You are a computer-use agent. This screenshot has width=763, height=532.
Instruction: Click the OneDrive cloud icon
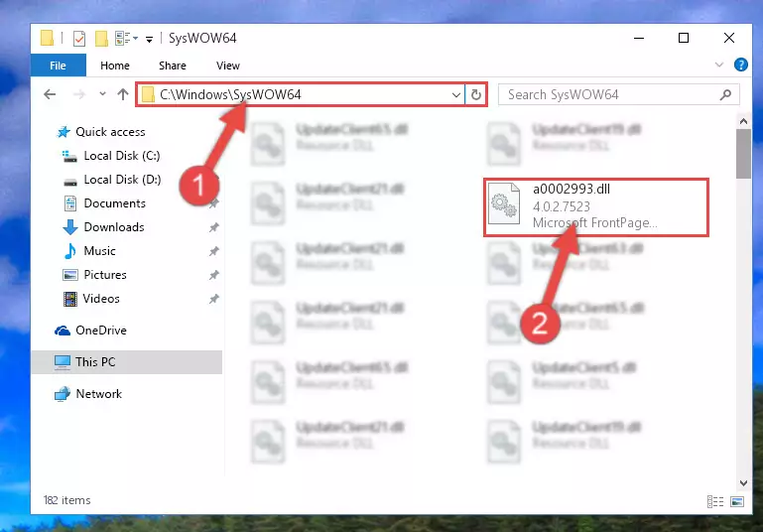point(63,331)
